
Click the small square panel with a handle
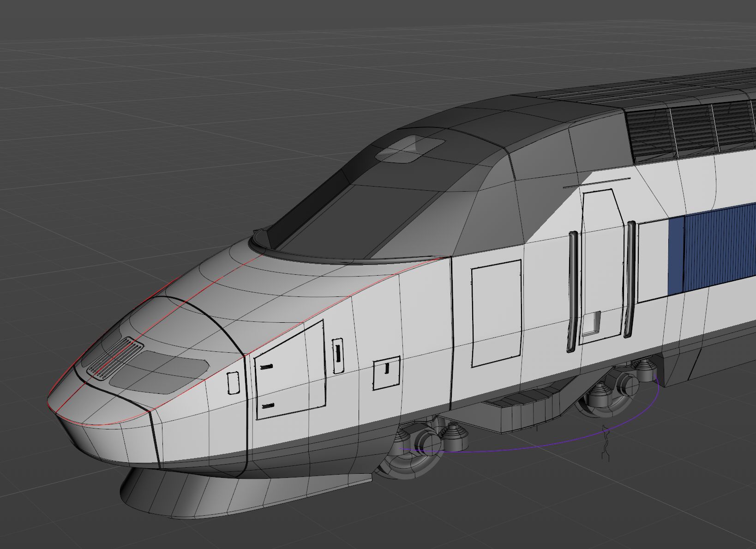point(387,373)
